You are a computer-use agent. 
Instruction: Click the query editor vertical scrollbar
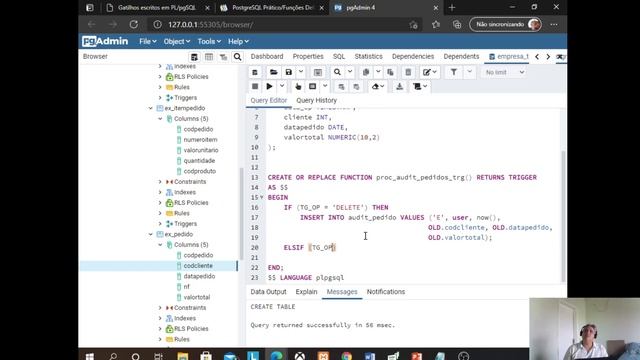click(x=563, y=216)
